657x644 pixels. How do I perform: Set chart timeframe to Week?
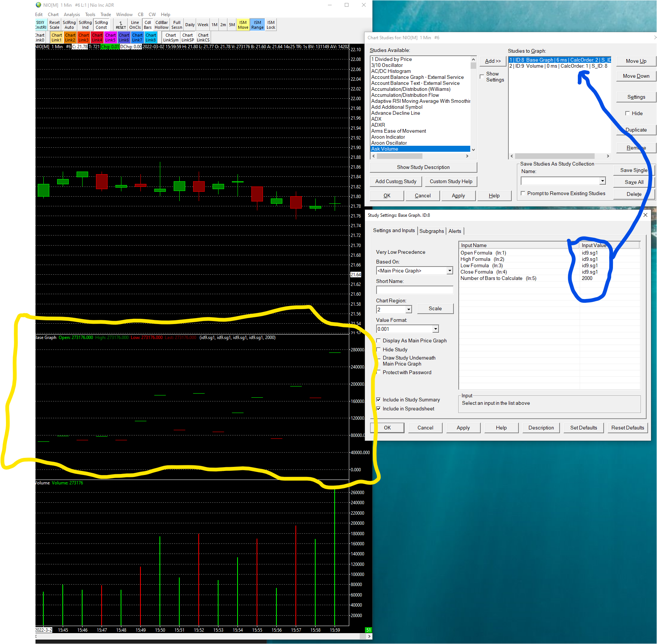[x=203, y=25]
